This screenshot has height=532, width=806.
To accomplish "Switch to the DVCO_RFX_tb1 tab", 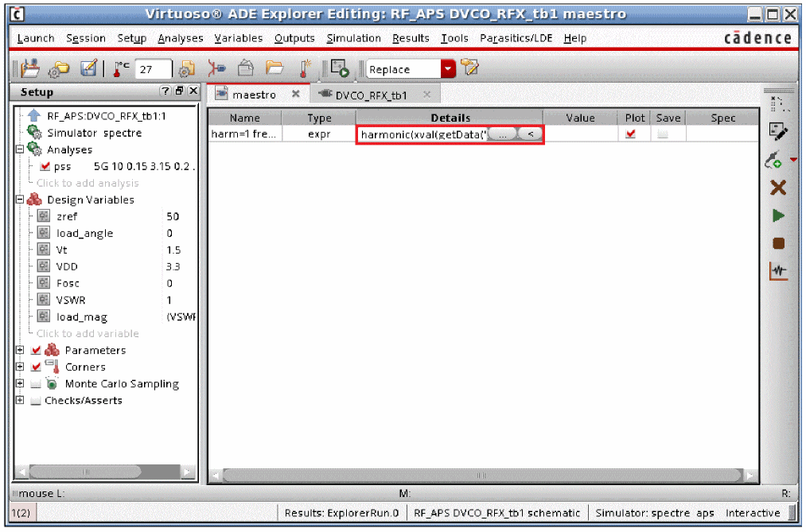I will click(370, 95).
